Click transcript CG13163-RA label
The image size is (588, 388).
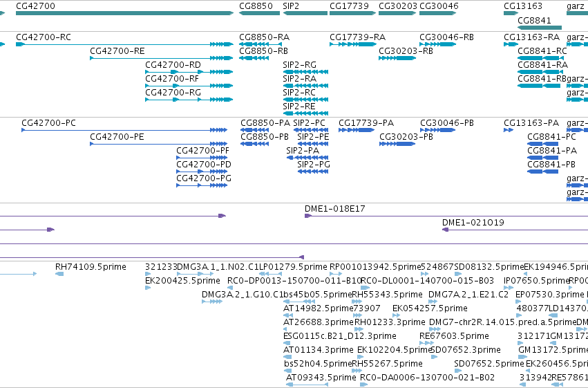click(531, 37)
